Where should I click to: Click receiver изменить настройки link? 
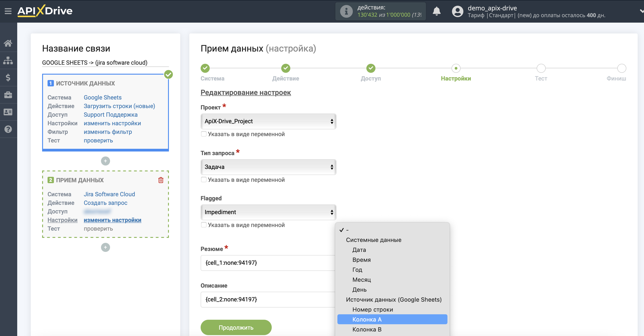click(x=113, y=220)
